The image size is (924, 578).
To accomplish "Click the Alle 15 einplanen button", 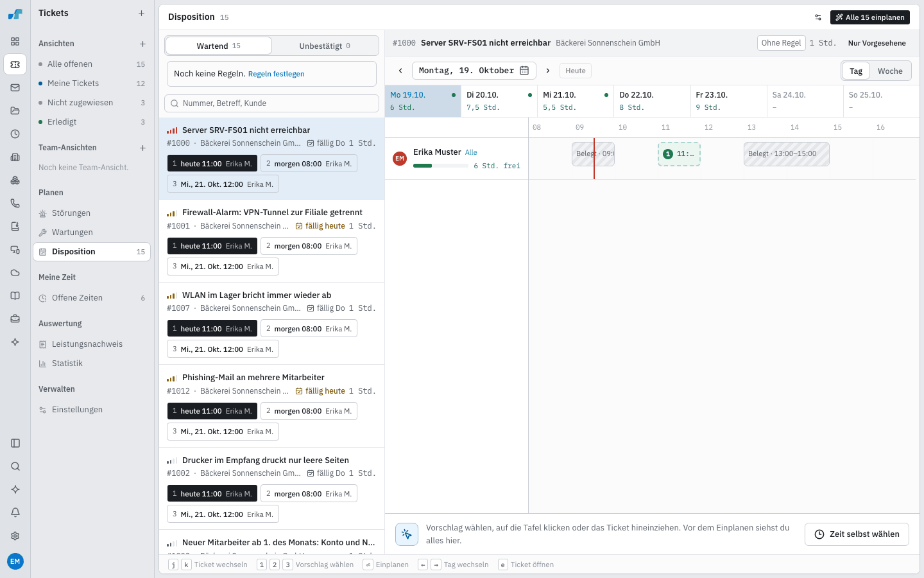I will tap(870, 17).
